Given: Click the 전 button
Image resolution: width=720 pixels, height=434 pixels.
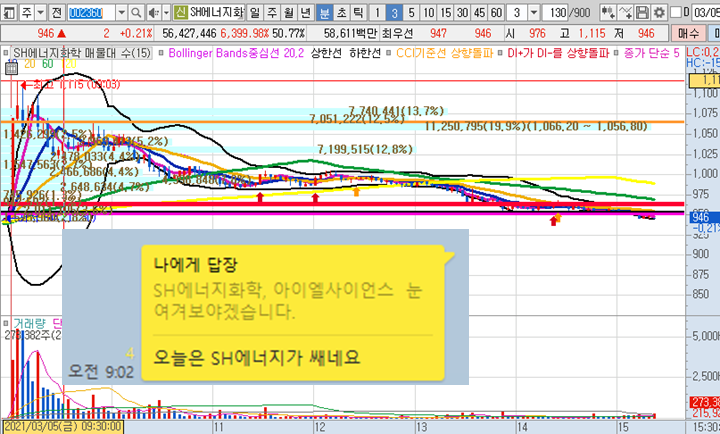Looking at the screenshot, I should tap(56, 12).
